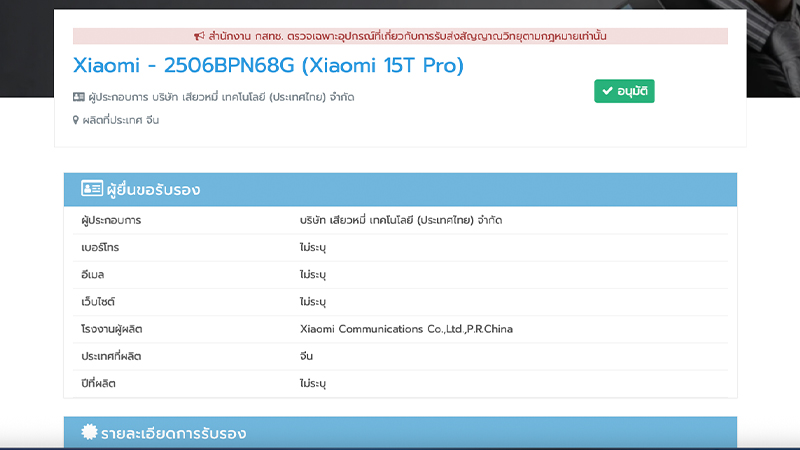This screenshot has height=450, width=800.
Task: Click the เว็บไซต์ row label
Action: coord(98,302)
